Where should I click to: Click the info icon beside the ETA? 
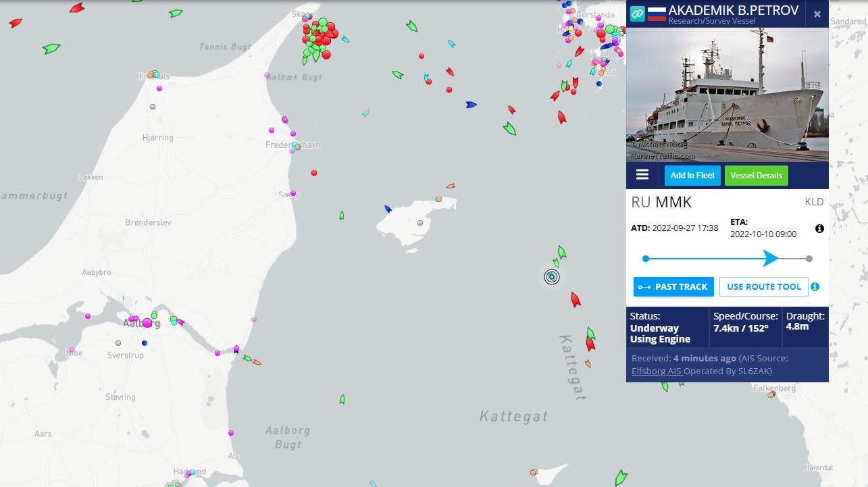pyautogui.click(x=819, y=229)
